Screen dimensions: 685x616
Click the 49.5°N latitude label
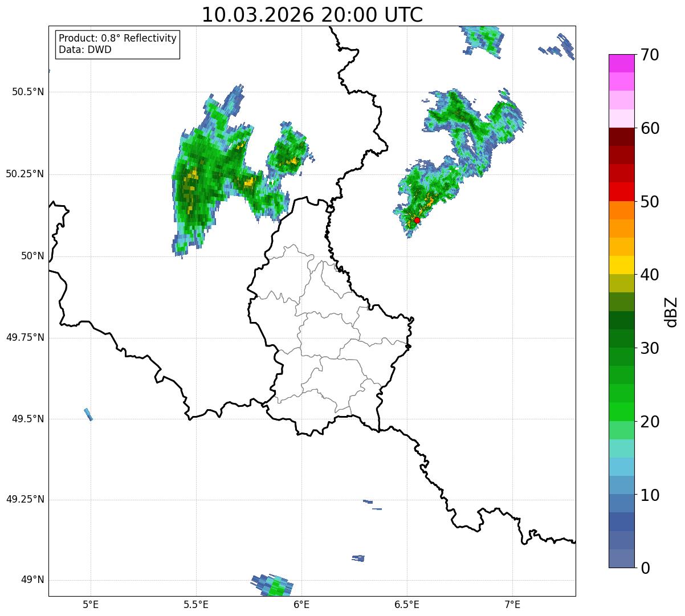(x=28, y=419)
